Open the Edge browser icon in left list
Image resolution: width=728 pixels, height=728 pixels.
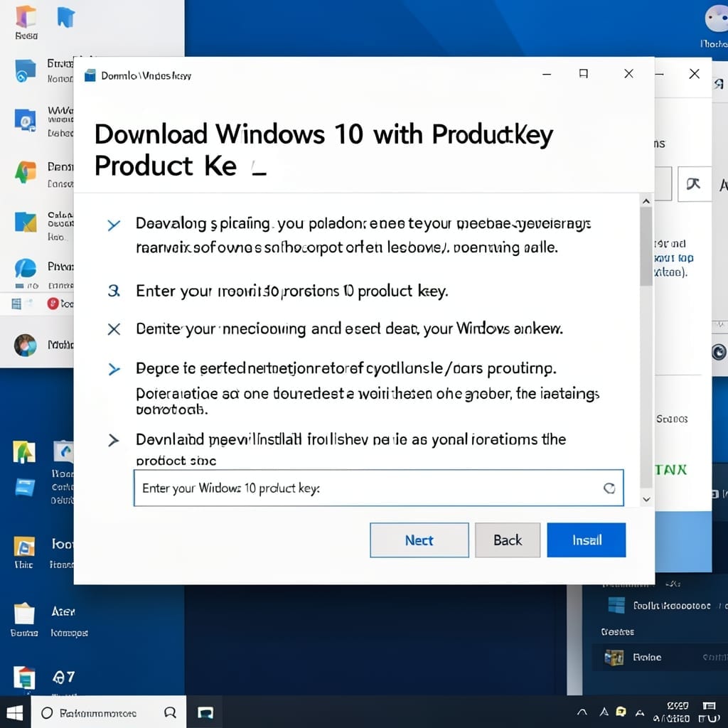(x=25, y=268)
